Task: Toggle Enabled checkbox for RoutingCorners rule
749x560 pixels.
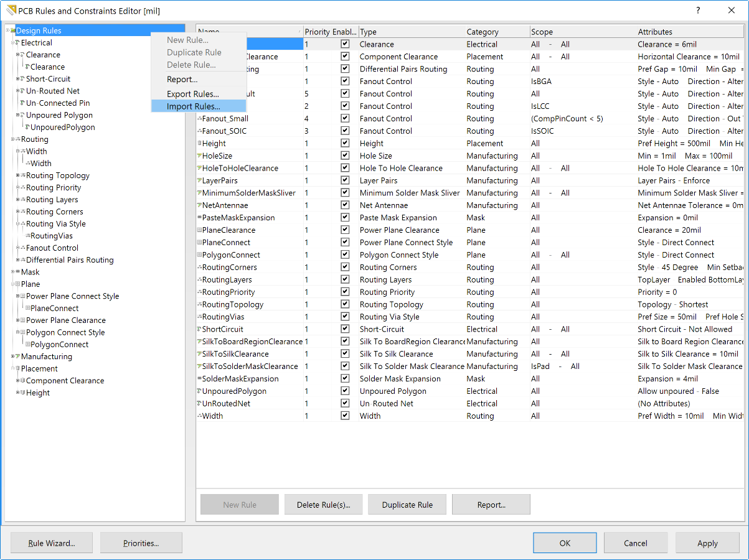Action: [345, 267]
